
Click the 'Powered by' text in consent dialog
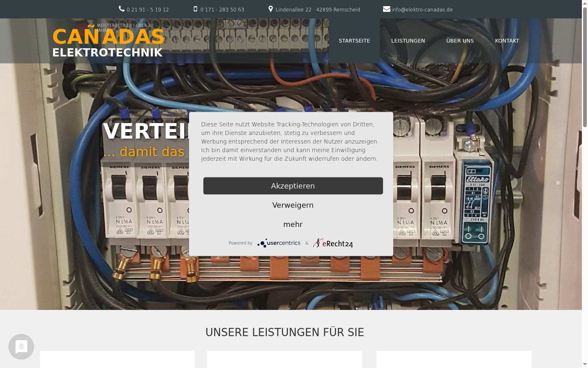point(241,243)
